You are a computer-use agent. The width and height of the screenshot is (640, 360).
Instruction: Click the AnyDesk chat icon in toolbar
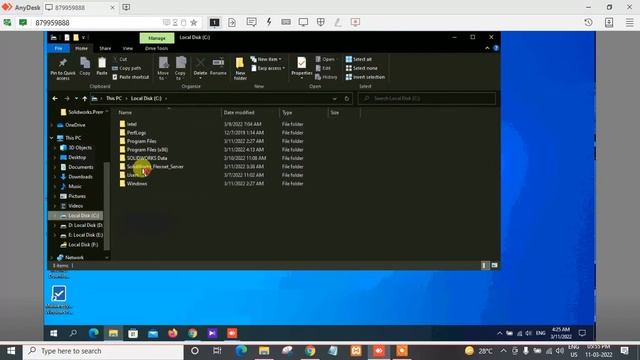[251, 22]
